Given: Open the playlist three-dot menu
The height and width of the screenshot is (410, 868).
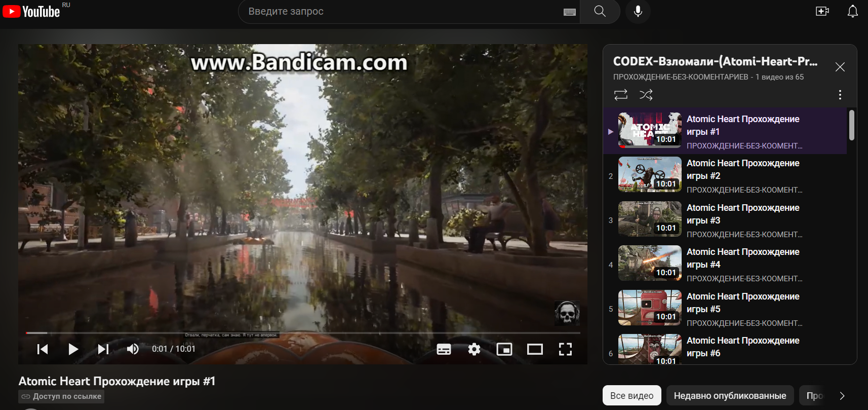Looking at the screenshot, I should [840, 95].
